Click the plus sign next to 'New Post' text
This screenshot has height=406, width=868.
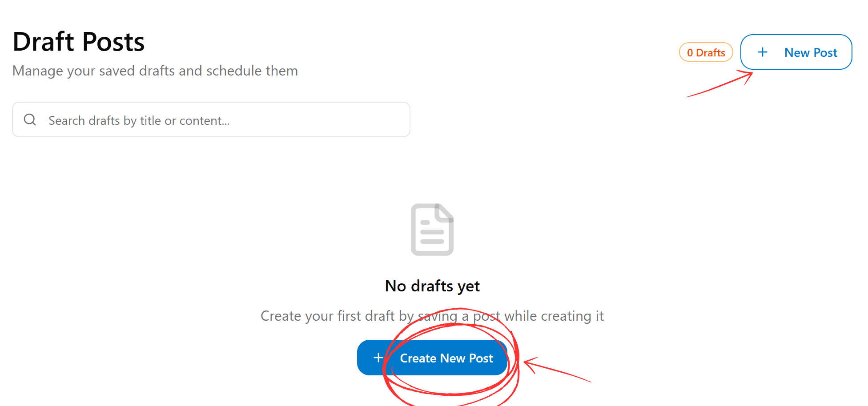pos(762,52)
